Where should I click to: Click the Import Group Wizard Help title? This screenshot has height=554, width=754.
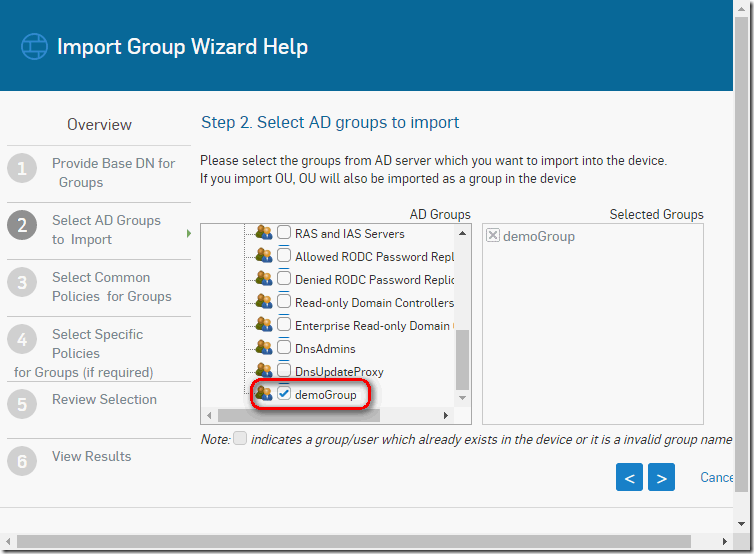[182, 47]
